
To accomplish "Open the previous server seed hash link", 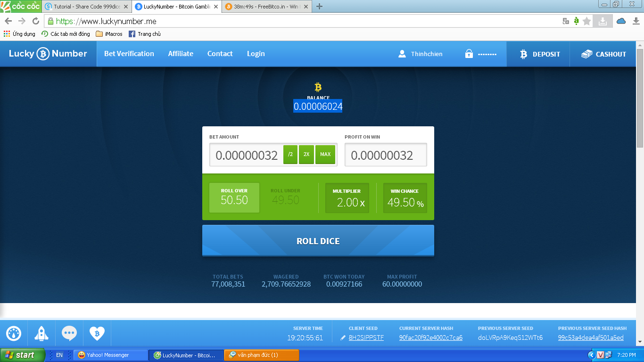I will 591,338.
